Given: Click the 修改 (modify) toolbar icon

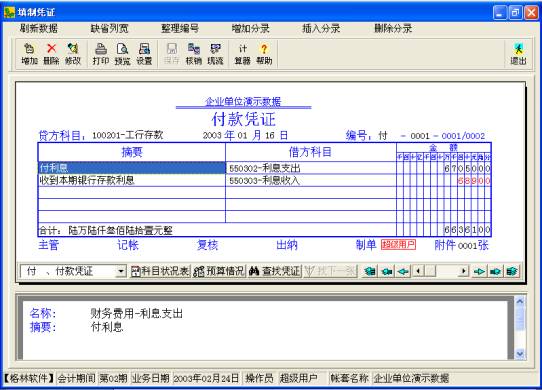Looking at the screenshot, I should click(x=73, y=54).
